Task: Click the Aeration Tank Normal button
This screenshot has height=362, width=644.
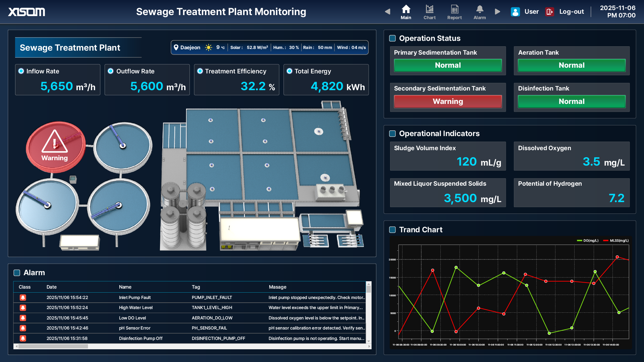Action: [x=571, y=65]
